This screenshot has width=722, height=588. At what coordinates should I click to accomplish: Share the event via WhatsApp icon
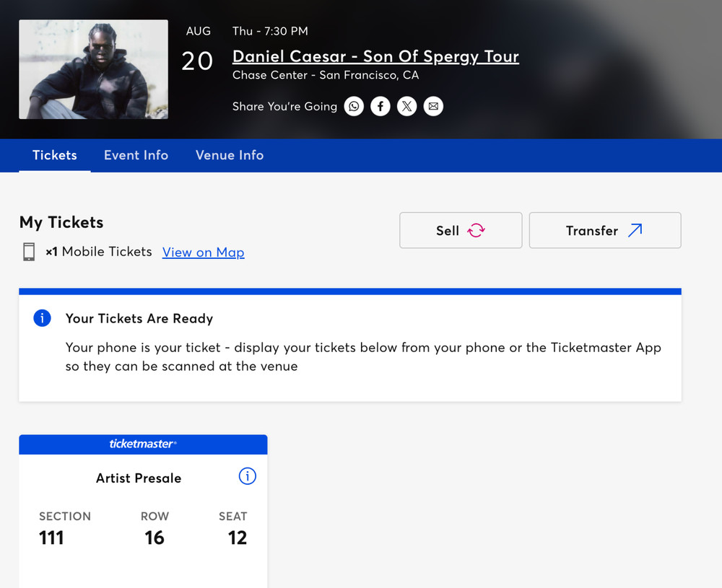(x=354, y=106)
